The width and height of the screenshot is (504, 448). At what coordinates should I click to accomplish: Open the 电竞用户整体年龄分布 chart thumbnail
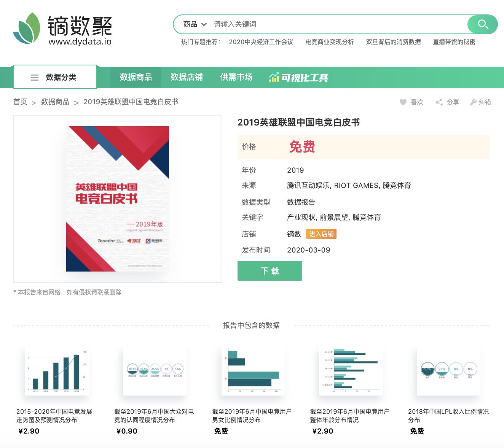(x=351, y=371)
